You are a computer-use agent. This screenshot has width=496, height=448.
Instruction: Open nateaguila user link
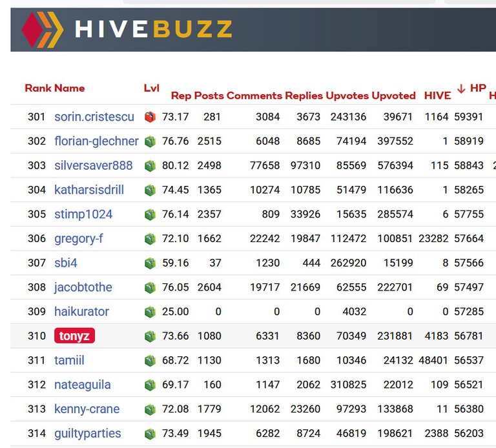pos(83,385)
